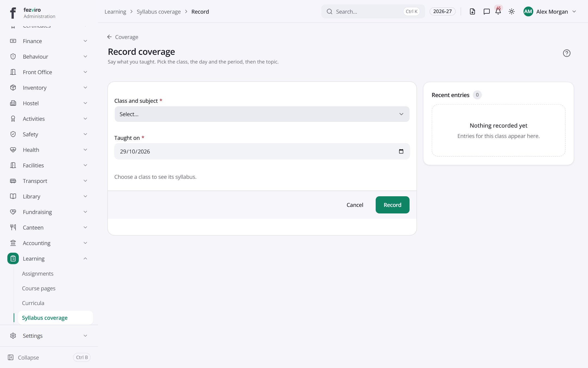588x368 pixels.
Task: Open the messages chat icon
Action: click(486, 11)
